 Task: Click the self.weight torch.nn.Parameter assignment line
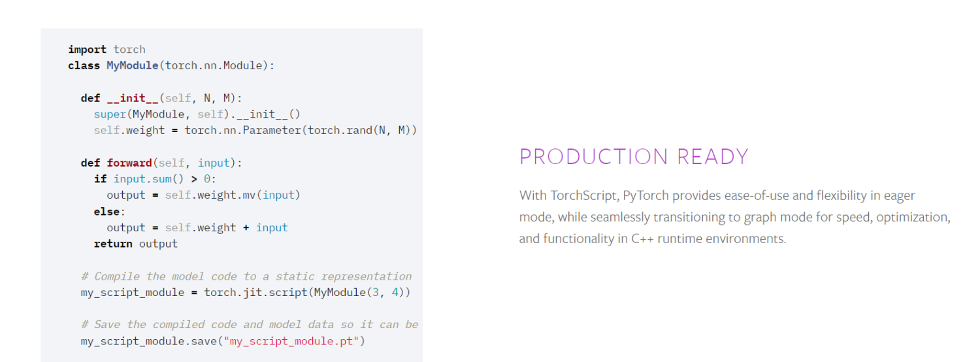[255, 130]
